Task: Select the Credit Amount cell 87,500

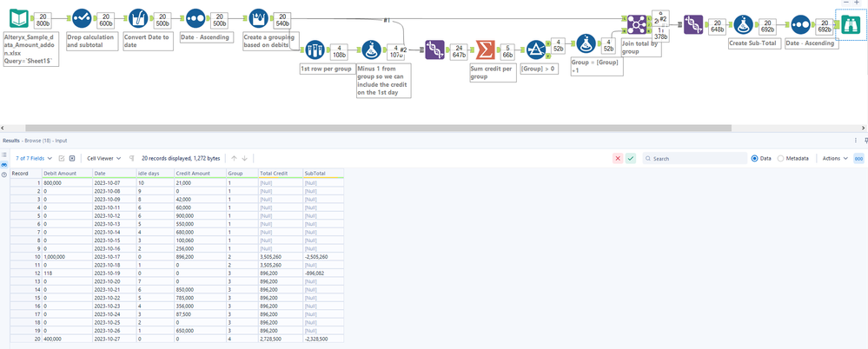Action: coord(200,313)
